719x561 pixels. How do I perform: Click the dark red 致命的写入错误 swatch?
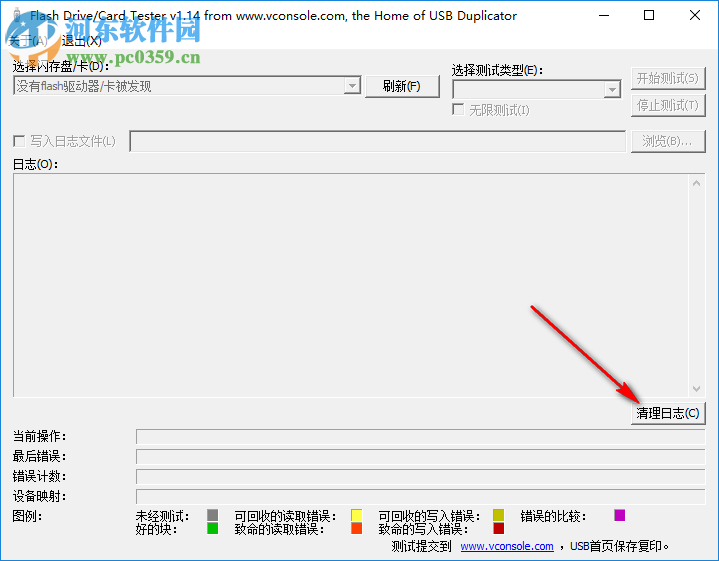click(498, 528)
